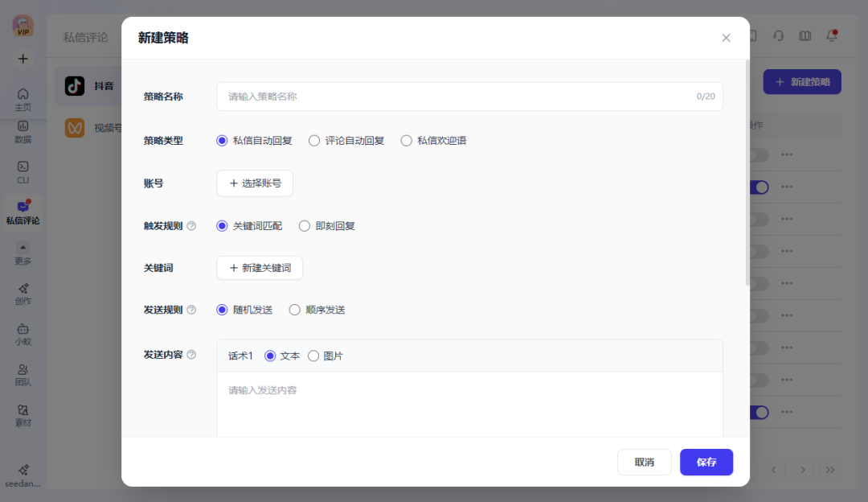Open the fifth row's three-dot menu

787,283
